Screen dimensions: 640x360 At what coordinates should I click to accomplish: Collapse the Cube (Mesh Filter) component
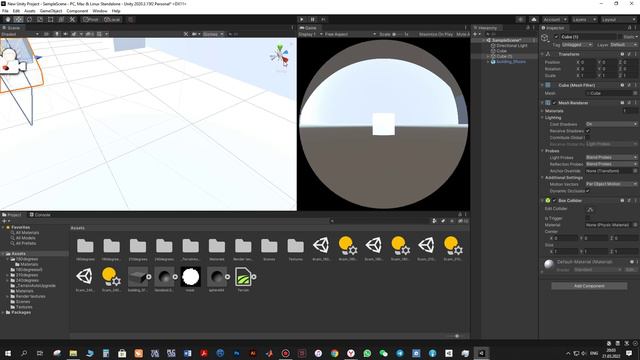tap(542, 85)
